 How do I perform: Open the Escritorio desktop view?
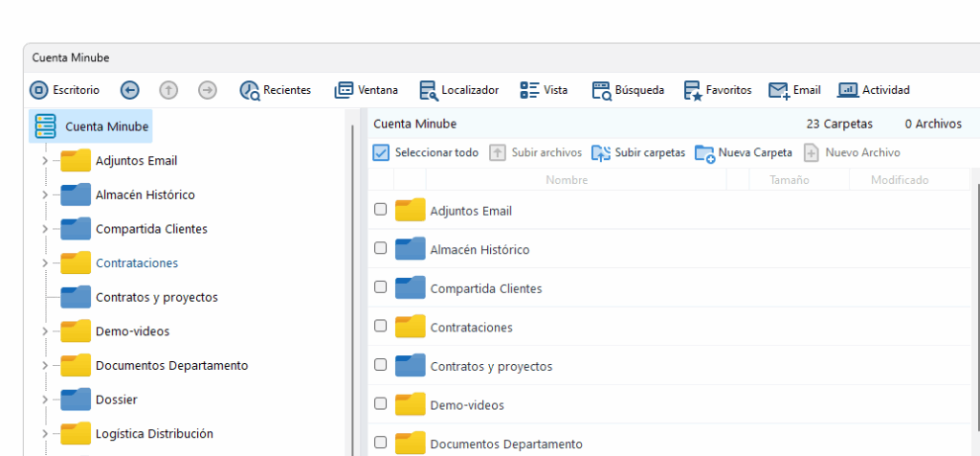point(64,90)
